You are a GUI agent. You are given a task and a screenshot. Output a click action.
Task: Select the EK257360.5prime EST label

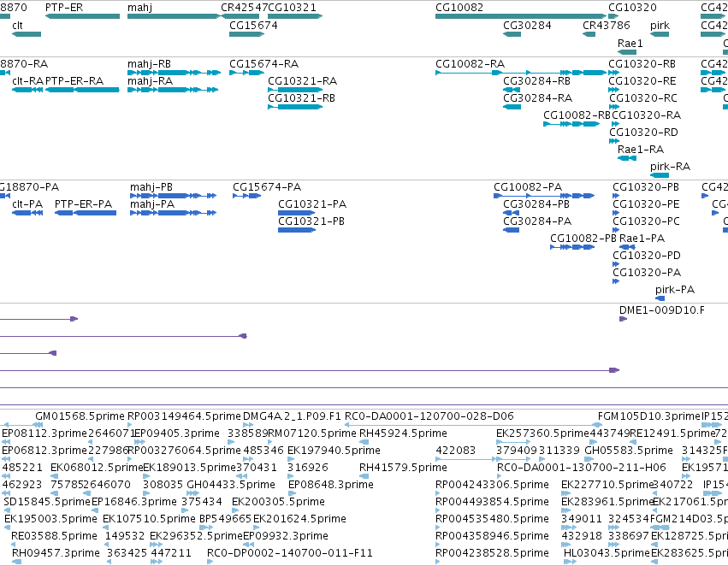click(x=542, y=433)
